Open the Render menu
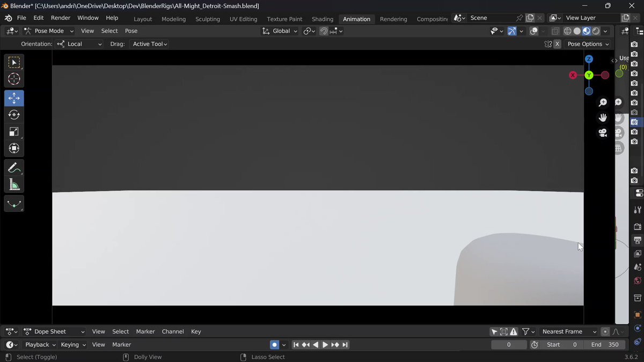644x362 pixels. click(x=61, y=18)
